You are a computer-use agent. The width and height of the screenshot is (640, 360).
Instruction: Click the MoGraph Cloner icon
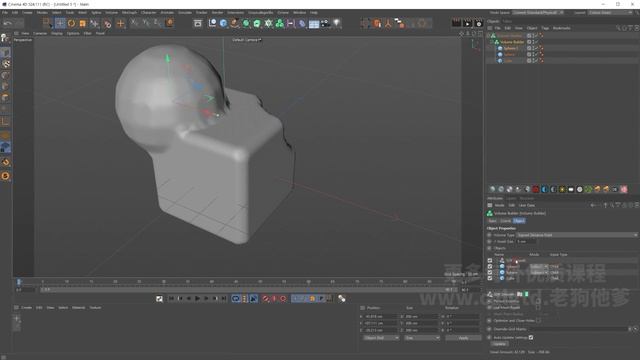(x=268, y=23)
